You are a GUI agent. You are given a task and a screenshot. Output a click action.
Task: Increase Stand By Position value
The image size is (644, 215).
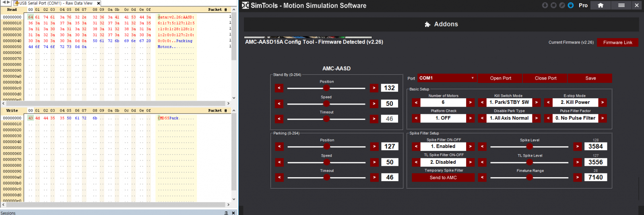pos(374,88)
